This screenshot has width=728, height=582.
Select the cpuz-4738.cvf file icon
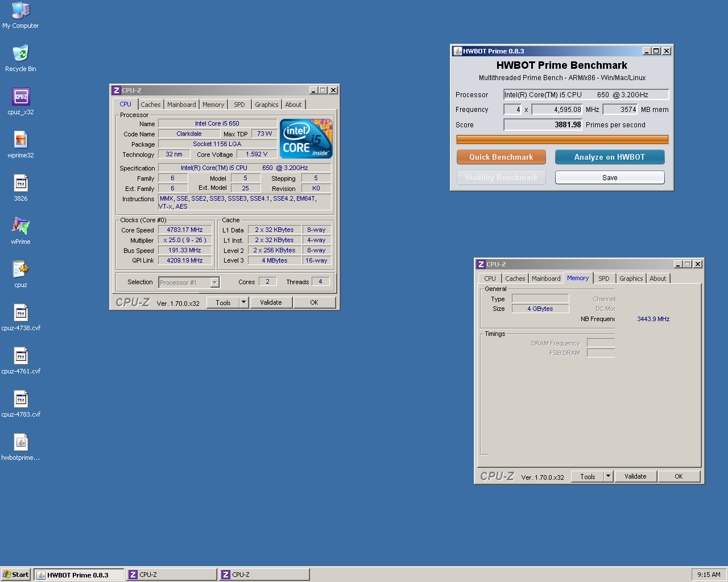[x=20, y=317]
